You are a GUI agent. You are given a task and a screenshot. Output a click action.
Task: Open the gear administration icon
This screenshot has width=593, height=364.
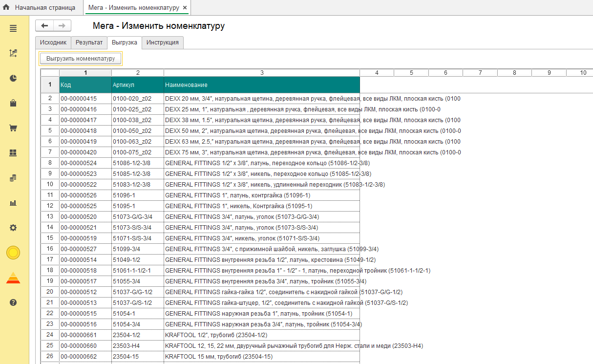click(13, 228)
